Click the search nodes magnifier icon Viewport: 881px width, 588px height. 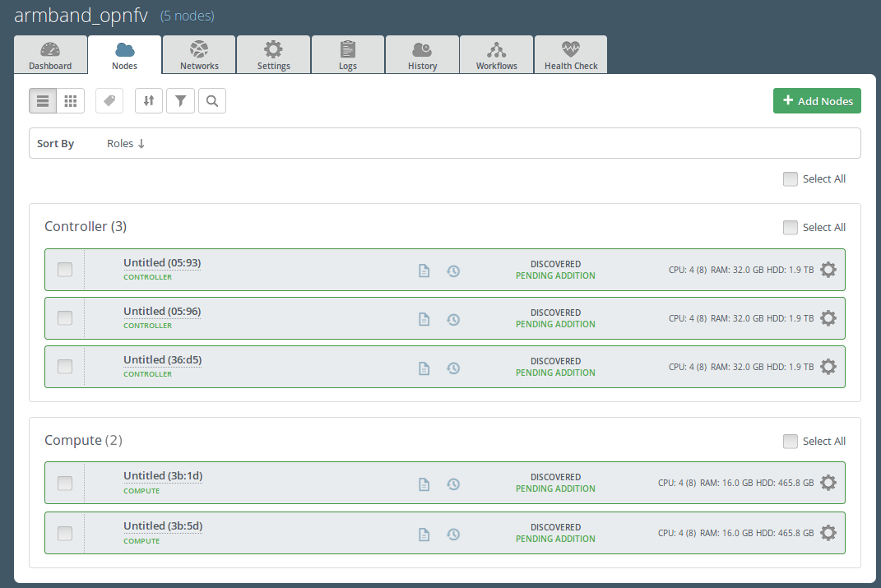click(x=212, y=101)
